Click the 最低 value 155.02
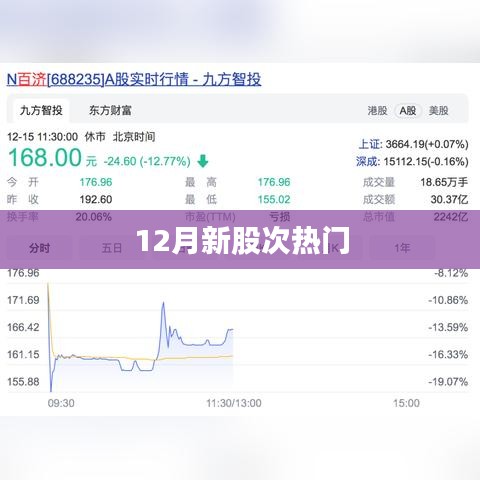This screenshot has width=480, height=480. point(274,199)
